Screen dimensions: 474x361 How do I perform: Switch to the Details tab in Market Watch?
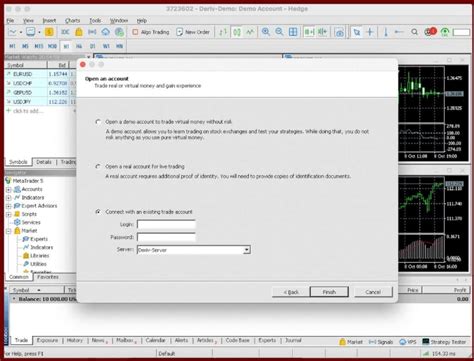point(44,162)
